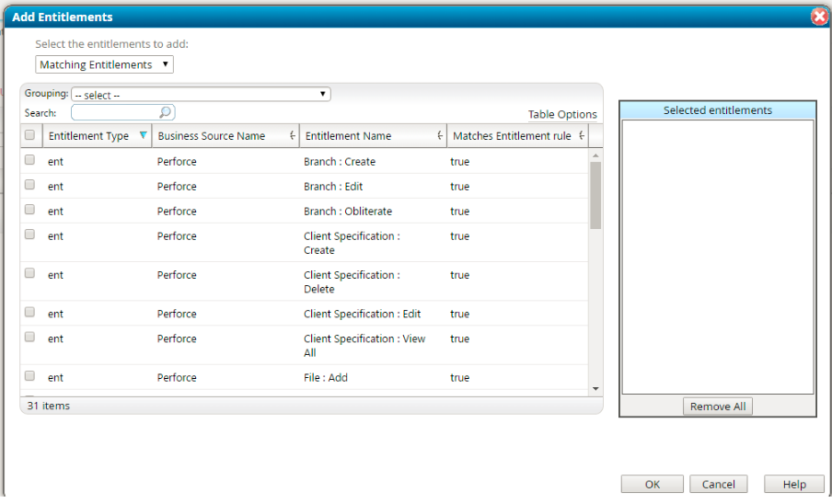Image resolution: width=832 pixels, height=504 pixels.
Task: Click the scrollbar down arrow in table
Action: 595,389
